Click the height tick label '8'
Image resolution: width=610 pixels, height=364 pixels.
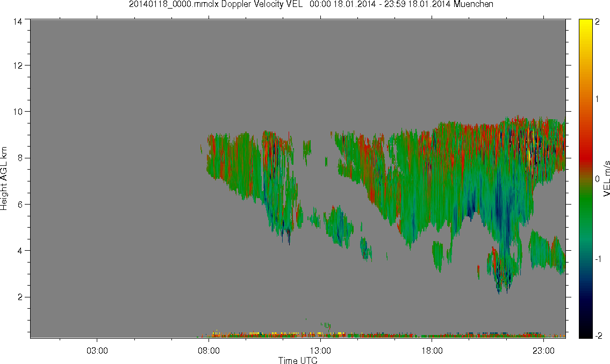pyautogui.click(x=19, y=158)
